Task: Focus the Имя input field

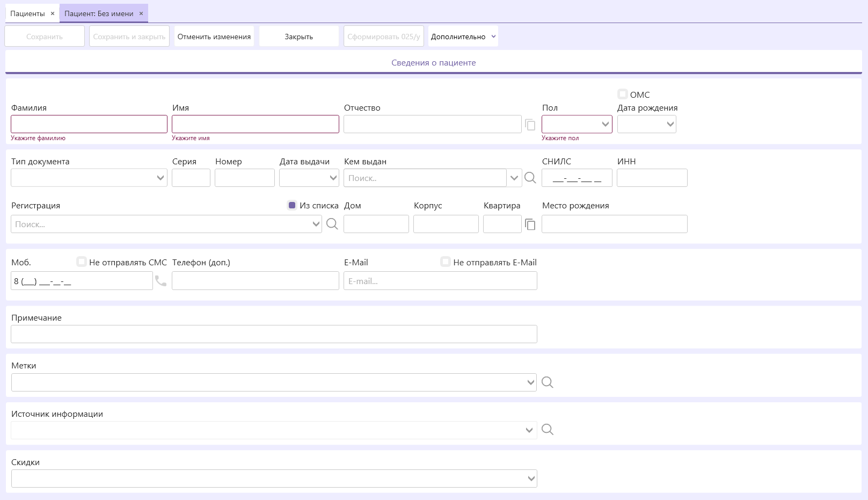Action: pyautogui.click(x=256, y=124)
